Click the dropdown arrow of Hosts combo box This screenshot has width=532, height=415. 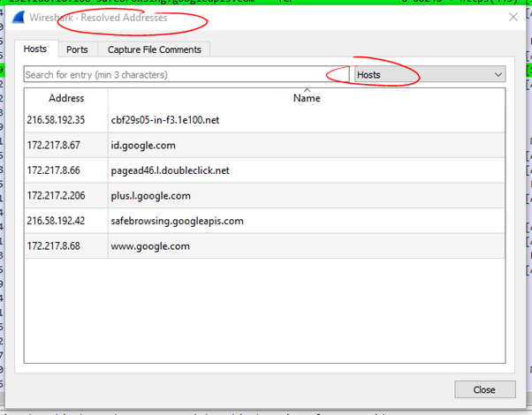coord(498,75)
